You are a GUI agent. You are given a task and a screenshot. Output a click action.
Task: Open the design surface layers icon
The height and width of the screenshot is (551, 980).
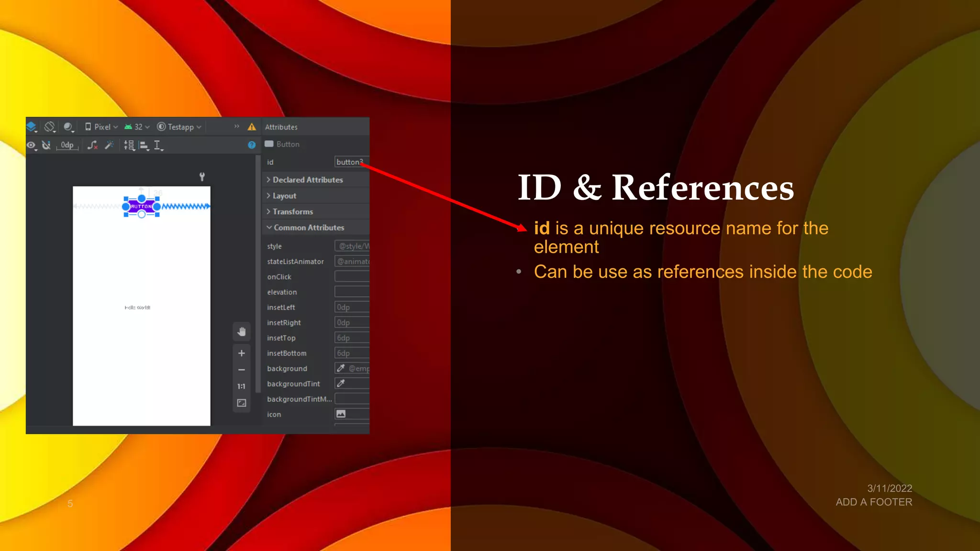click(x=32, y=127)
